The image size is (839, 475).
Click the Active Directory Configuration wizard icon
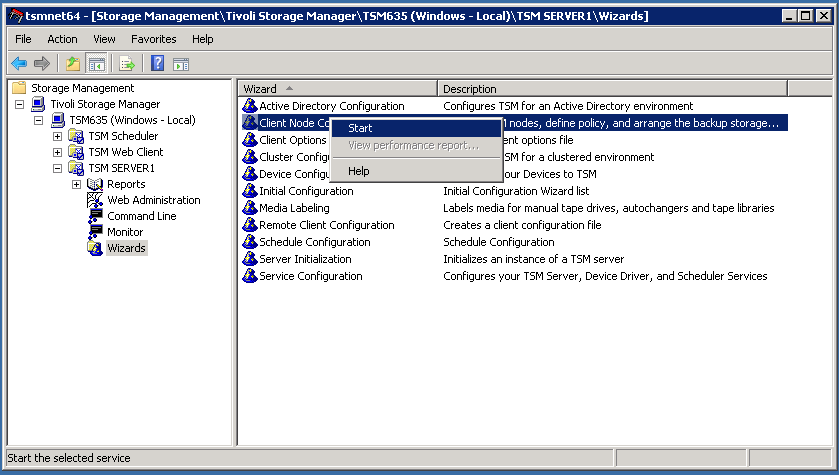point(249,105)
